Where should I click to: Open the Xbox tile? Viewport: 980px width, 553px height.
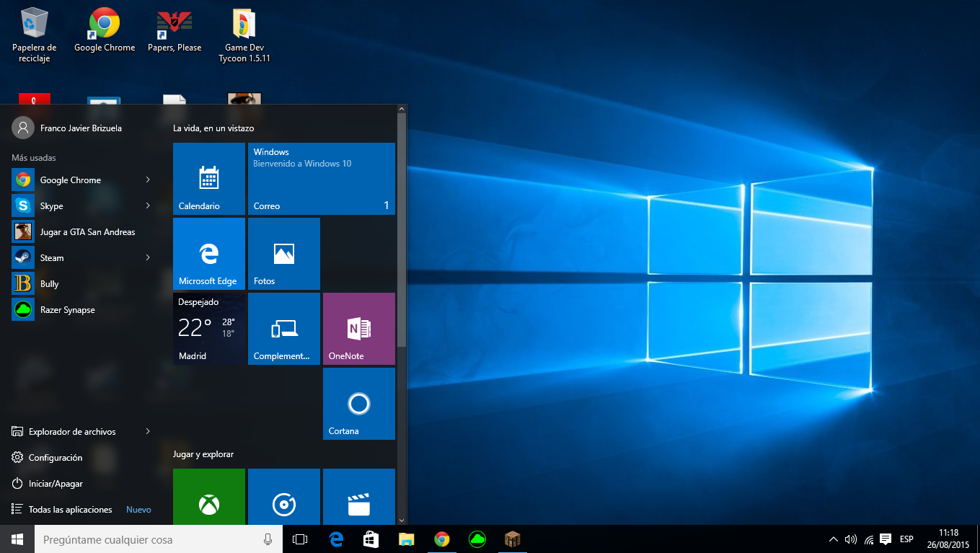pos(209,497)
